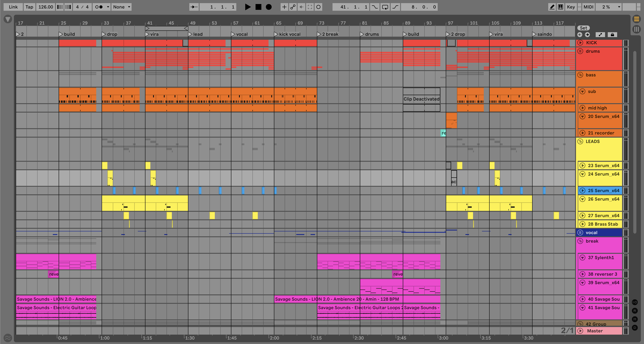
Task: Toggle the metronome button
Action: (x=99, y=7)
